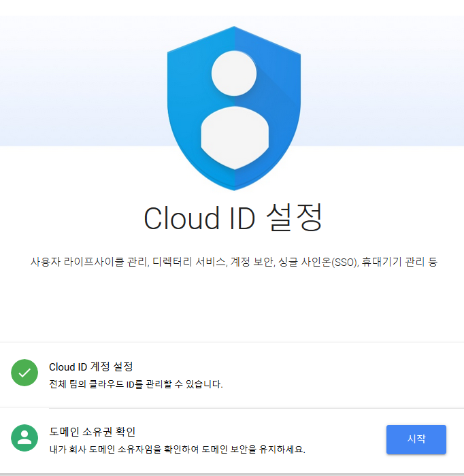The width and height of the screenshot is (464, 476).
Task: Click the 휴대기기 관리 등 text in subtitle
Action: click(399, 262)
